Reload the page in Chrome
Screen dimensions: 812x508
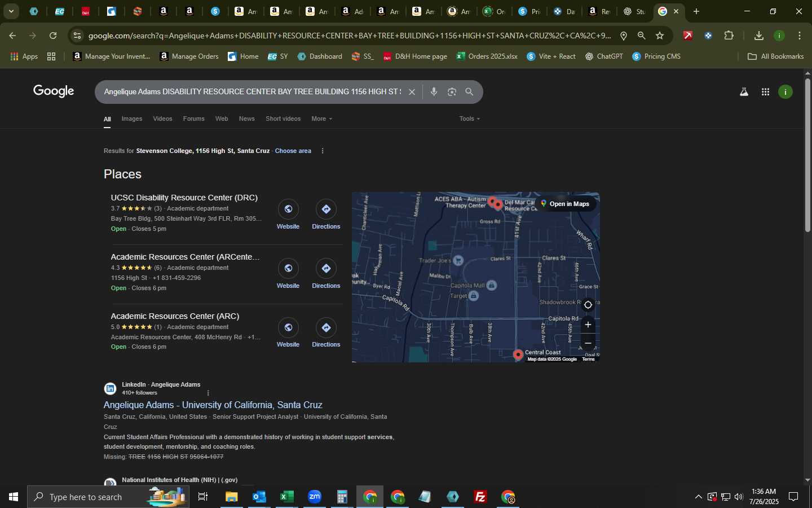(x=53, y=36)
